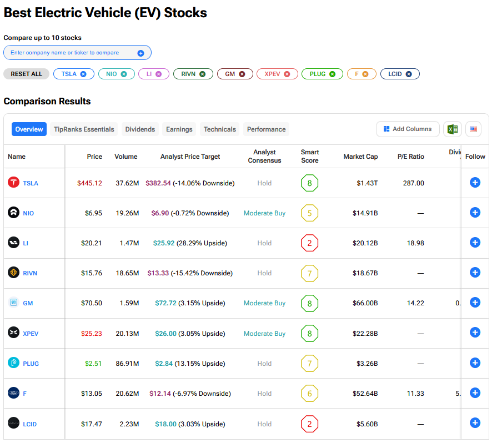Click the Excel export icon
The image size is (497, 448).
pos(452,129)
